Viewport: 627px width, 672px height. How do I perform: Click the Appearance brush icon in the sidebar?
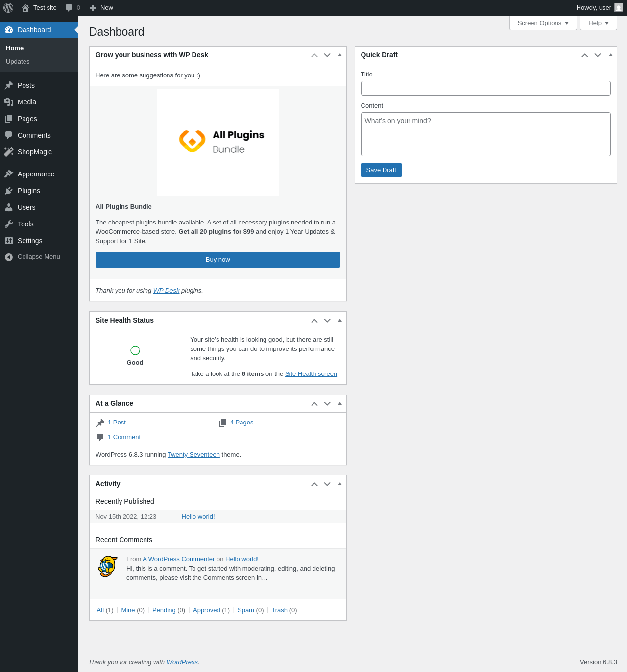point(9,174)
